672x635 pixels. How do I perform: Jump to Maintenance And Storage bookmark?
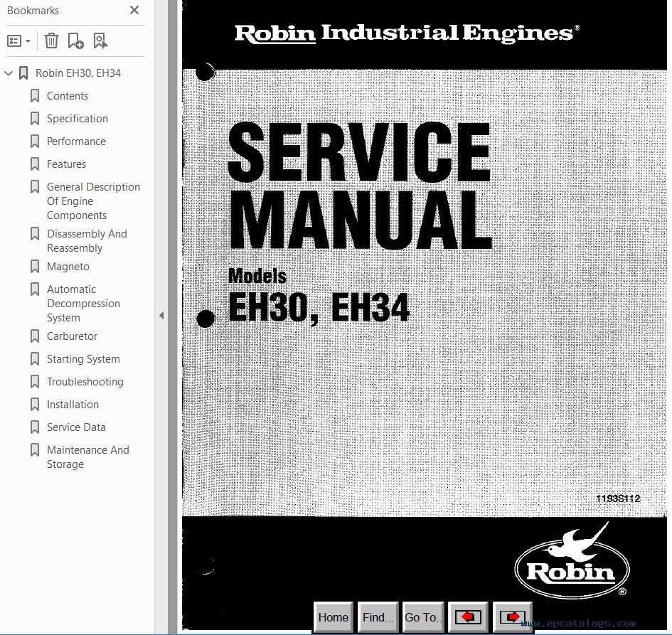(88, 457)
